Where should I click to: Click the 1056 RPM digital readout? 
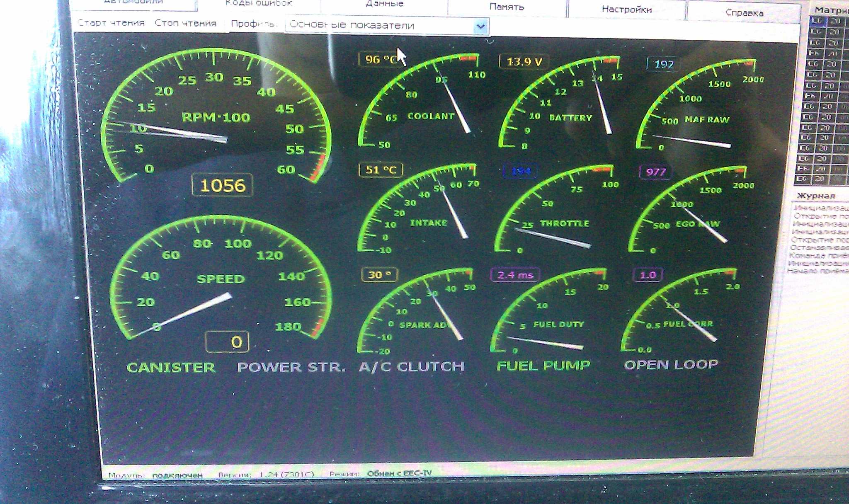(x=222, y=185)
